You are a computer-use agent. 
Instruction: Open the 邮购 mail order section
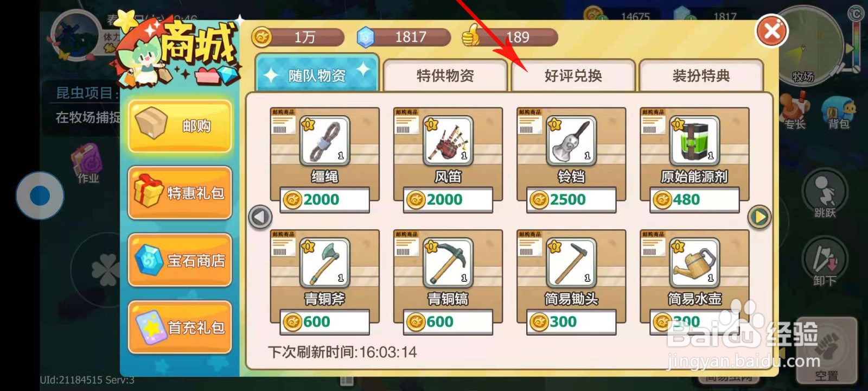click(180, 126)
